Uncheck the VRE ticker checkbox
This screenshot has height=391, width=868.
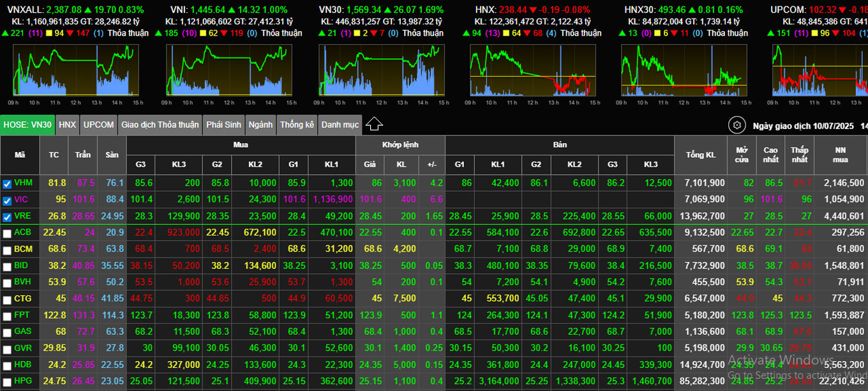[7, 217]
